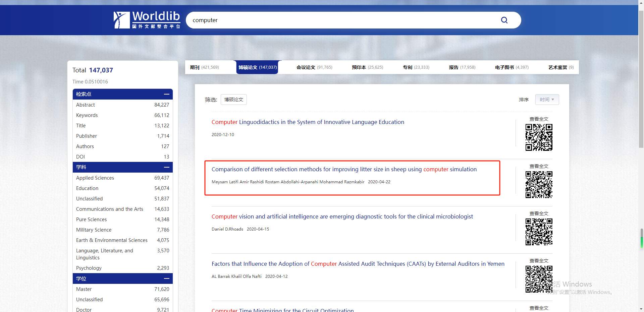
Task: Switch to the 会议论文 tab
Action: point(314,67)
